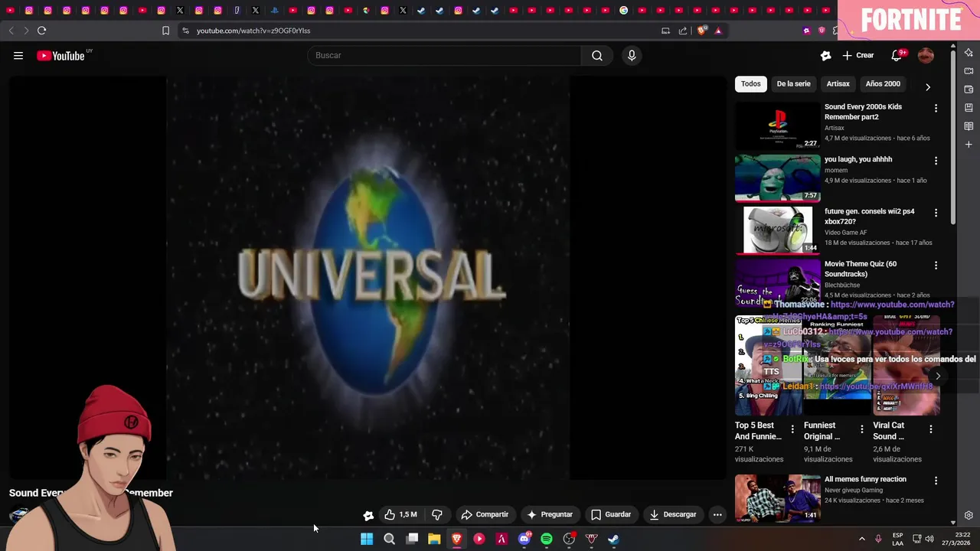Open Spotify from the taskbar

click(x=547, y=539)
